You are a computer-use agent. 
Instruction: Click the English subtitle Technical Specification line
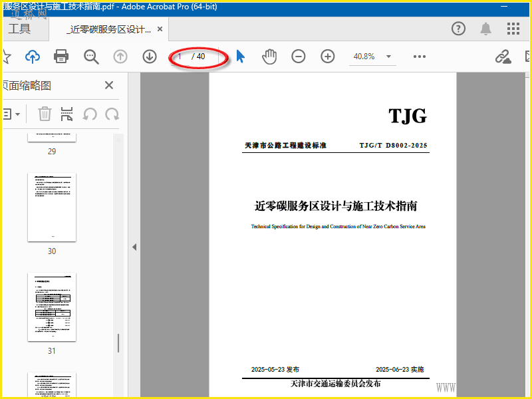(x=338, y=226)
